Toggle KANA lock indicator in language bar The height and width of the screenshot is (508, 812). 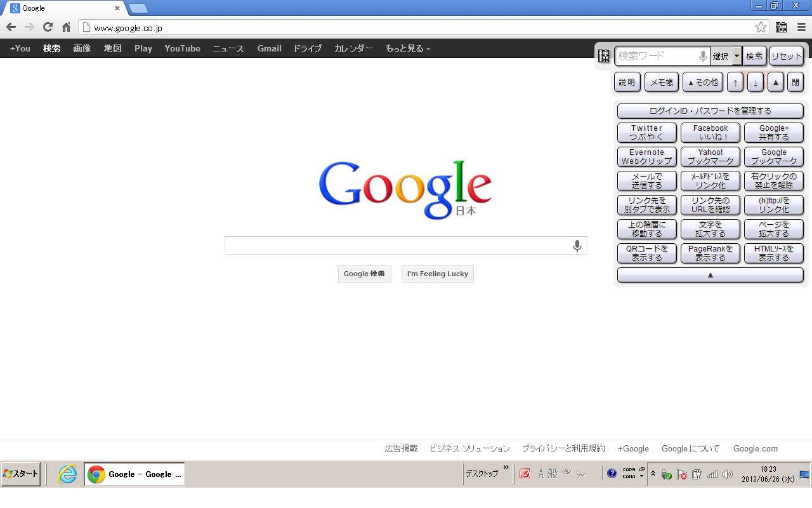pyautogui.click(x=629, y=476)
